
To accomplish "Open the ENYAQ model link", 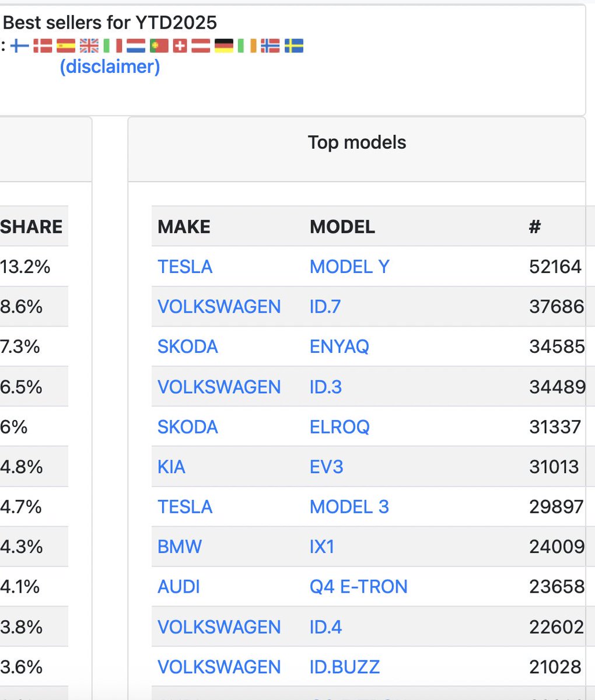I will [x=339, y=346].
